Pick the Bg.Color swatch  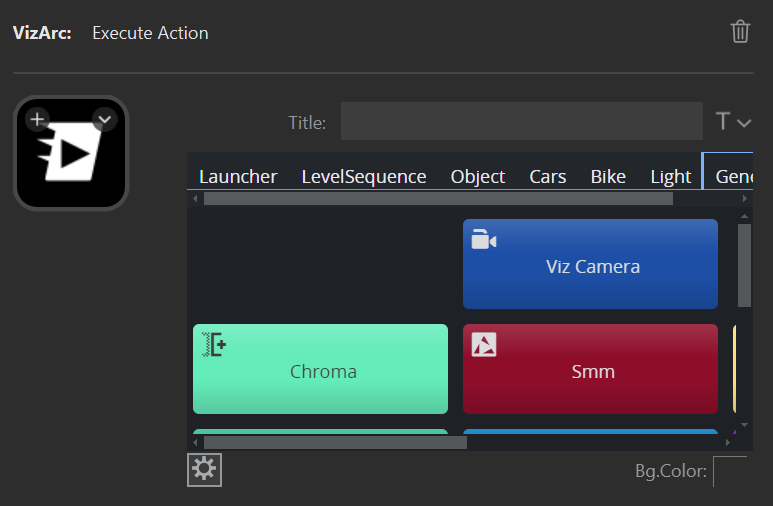[x=729, y=471]
